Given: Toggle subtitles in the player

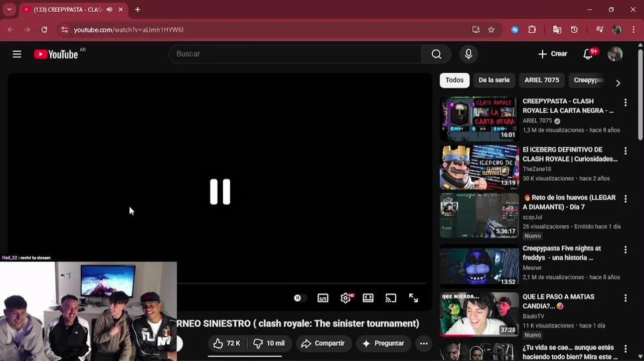Looking at the screenshot, I should pyautogui.click(x=323, y=298).
